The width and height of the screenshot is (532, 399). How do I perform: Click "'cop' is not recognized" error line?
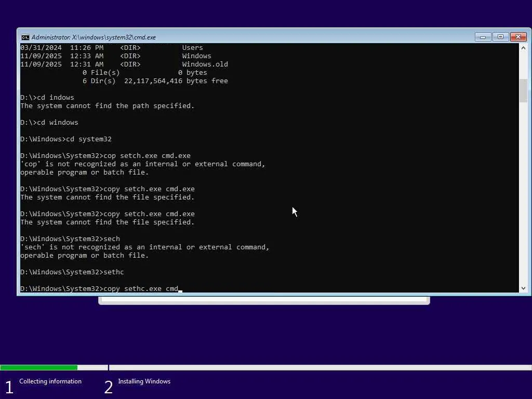tap(142, 164)
